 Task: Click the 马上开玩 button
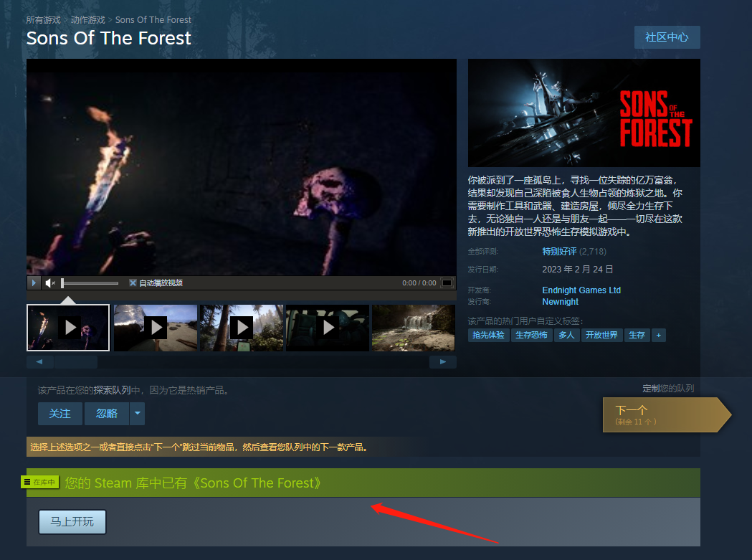coord(72,521)
